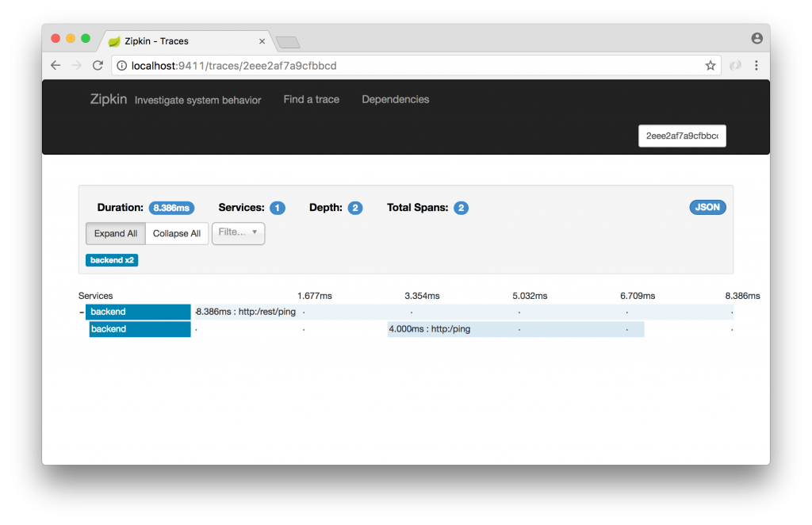This screenshot has width=812, height=525.
Task: Open a new browser tab
Action: [288, 42]
